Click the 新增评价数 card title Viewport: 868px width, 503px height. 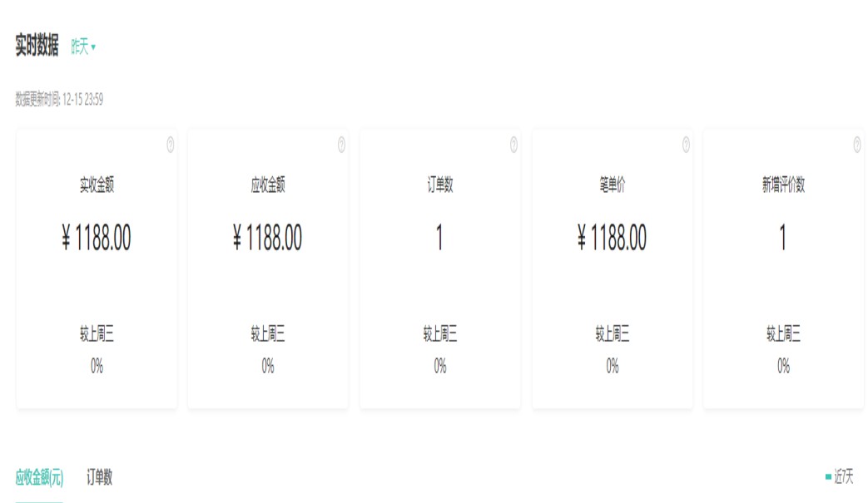tap(783, 185)
